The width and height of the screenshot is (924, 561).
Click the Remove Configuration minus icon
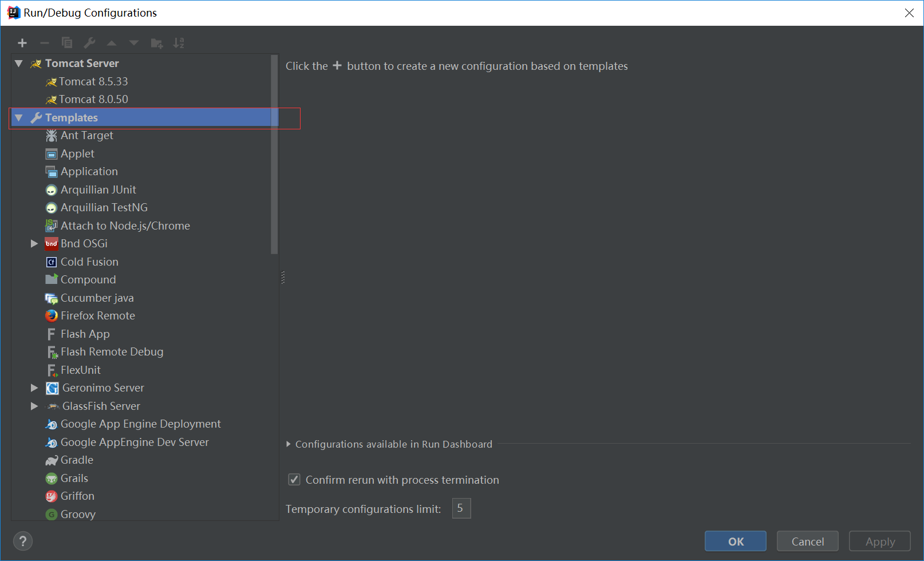click(45, 43)
